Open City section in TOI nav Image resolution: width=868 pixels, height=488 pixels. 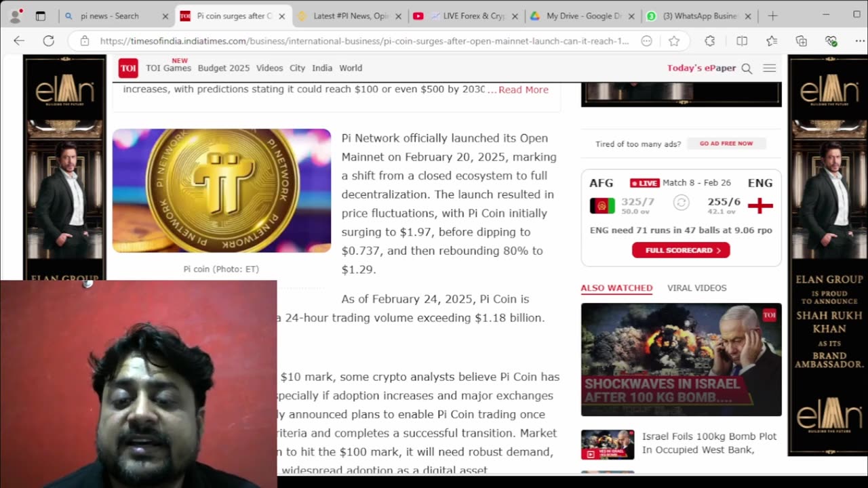297,68
